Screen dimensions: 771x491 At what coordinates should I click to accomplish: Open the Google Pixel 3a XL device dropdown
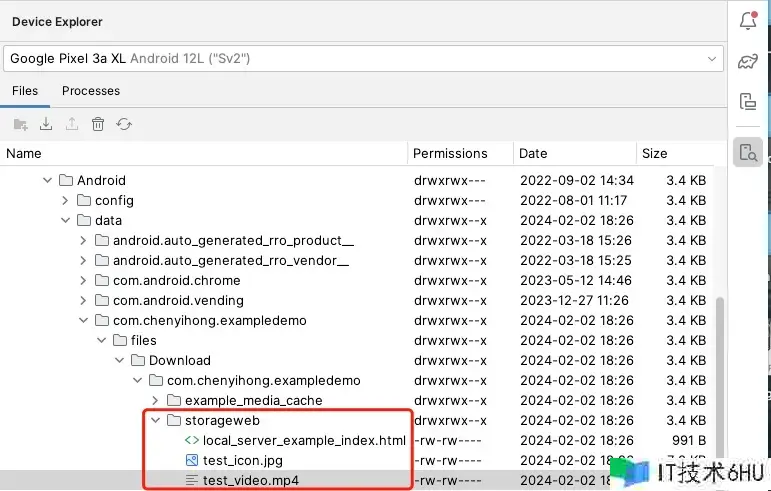[x=362, y=59]
